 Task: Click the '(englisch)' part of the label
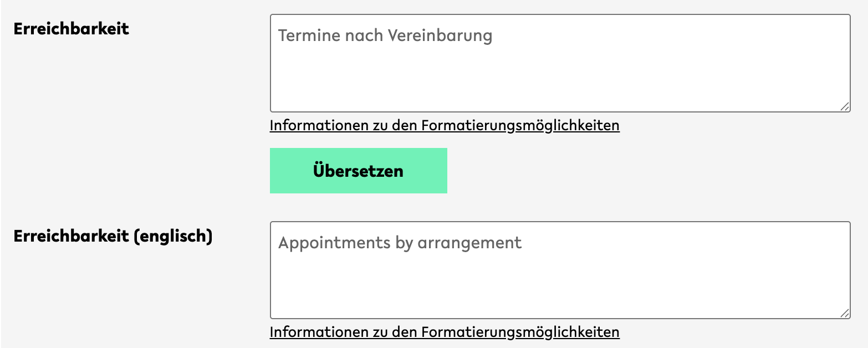(x=173, y=236)
